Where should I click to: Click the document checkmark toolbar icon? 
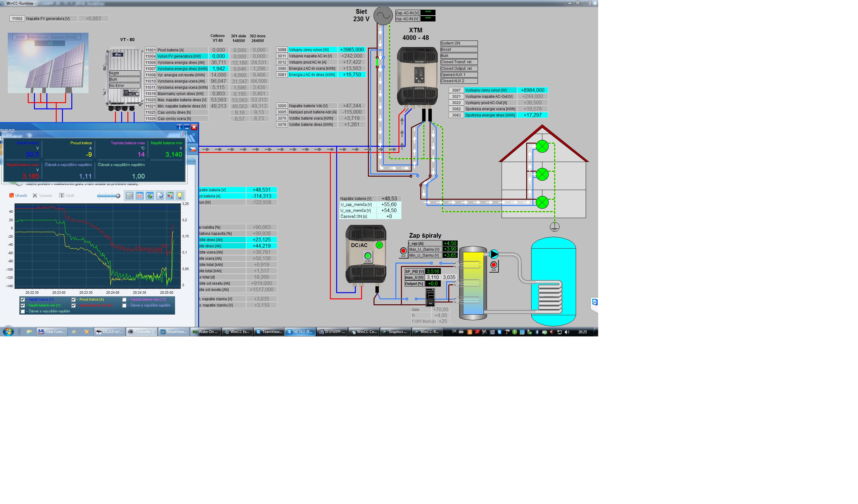(x=160, y=196)
